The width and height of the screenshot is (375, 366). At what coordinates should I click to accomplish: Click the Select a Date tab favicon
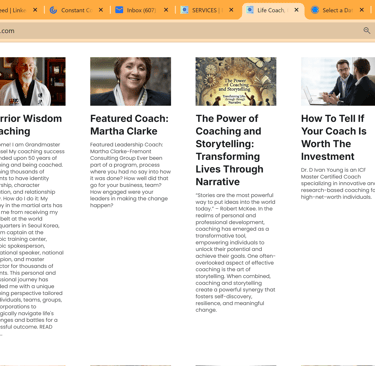[x=315, y=10]
